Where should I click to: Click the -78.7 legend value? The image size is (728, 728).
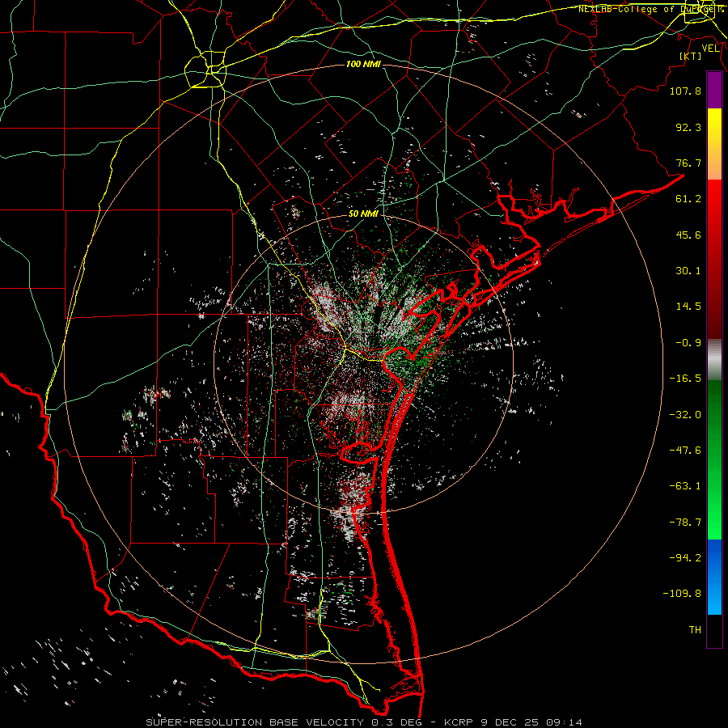(x=685, y=523)
